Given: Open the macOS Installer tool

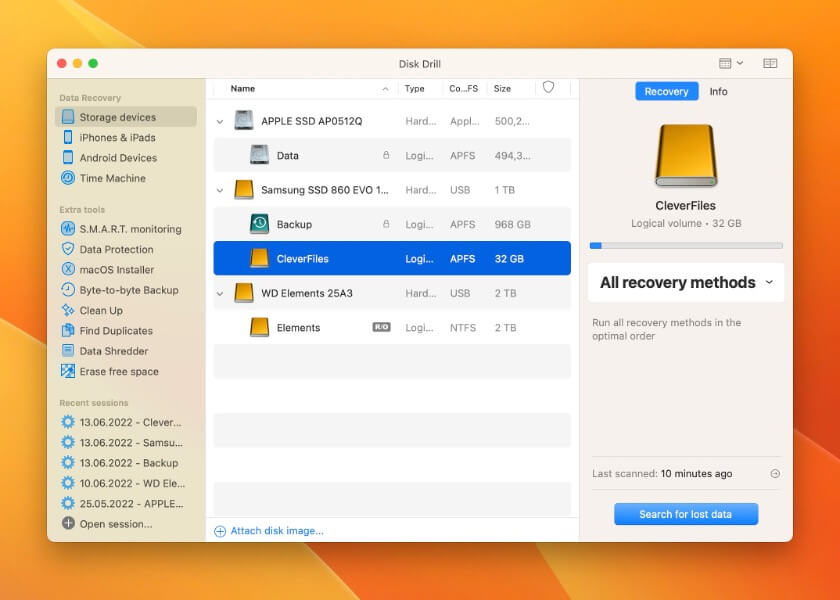Looking at the screenshot, I should tap(116, 270).
